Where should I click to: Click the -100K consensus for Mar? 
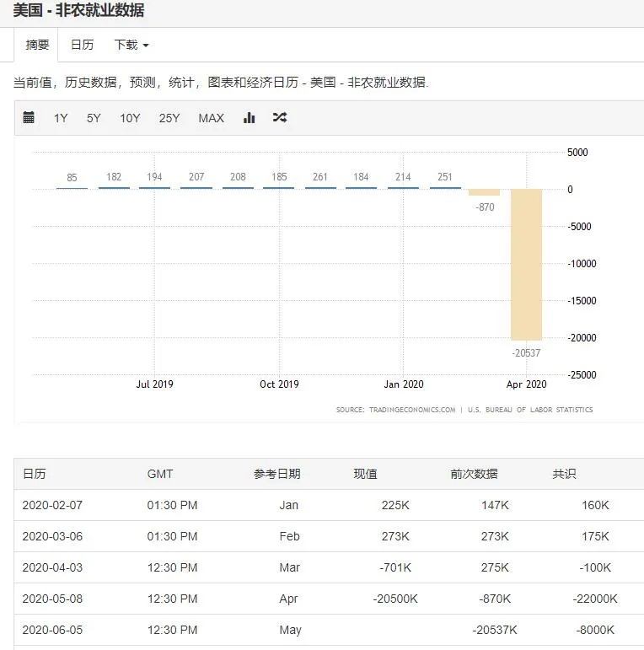tap(595, 567)
